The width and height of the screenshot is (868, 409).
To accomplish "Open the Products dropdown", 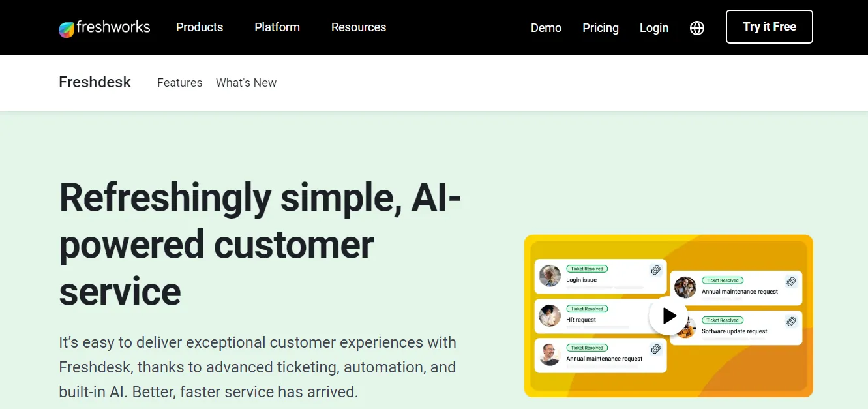I will (199, 27).
